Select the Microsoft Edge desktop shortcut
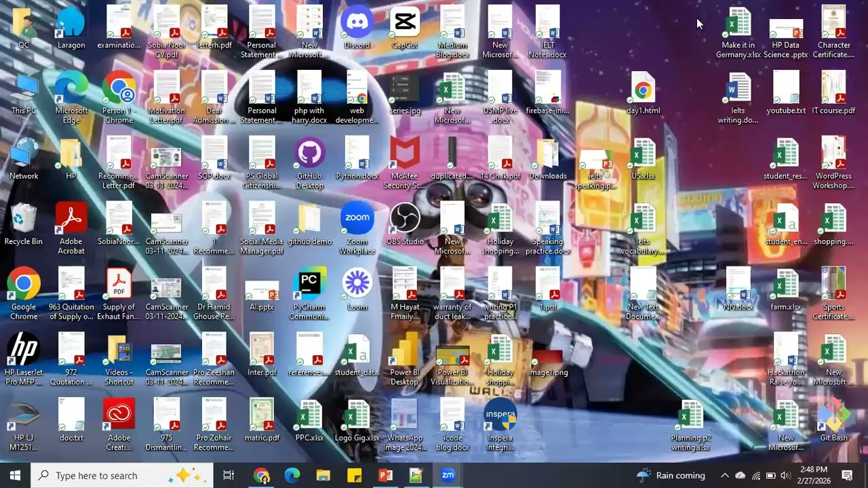Viewport: 868px width, 488px height. pos(71,98)
